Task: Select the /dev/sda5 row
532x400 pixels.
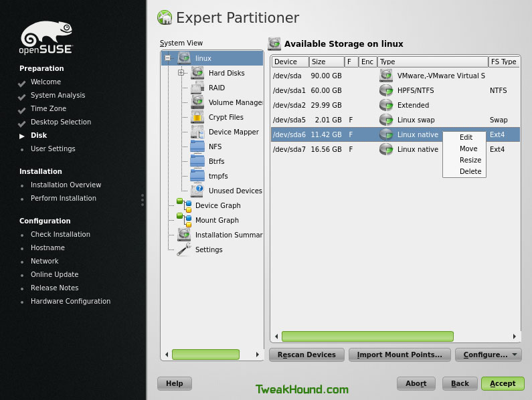Action: [x=395, y=120]
